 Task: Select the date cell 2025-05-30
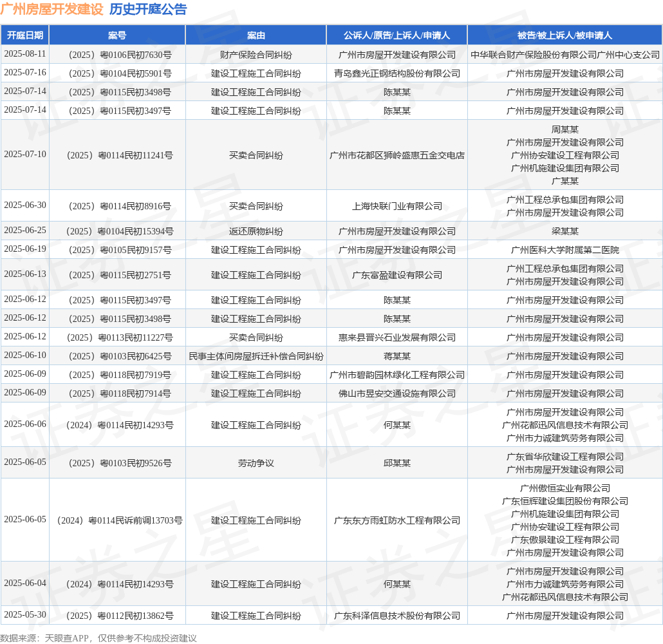click(x=25, y=615)
